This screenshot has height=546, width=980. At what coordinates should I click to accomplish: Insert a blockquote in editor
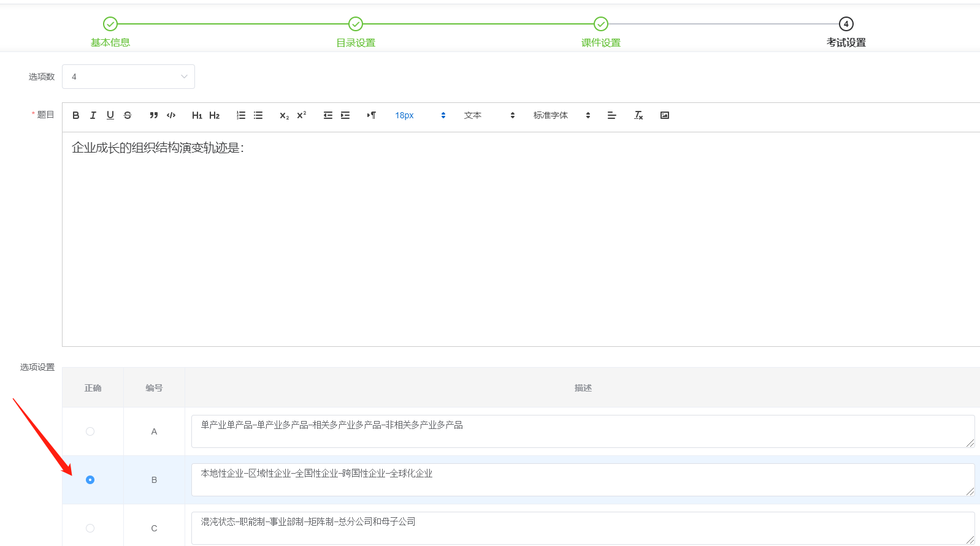[154, 115]
